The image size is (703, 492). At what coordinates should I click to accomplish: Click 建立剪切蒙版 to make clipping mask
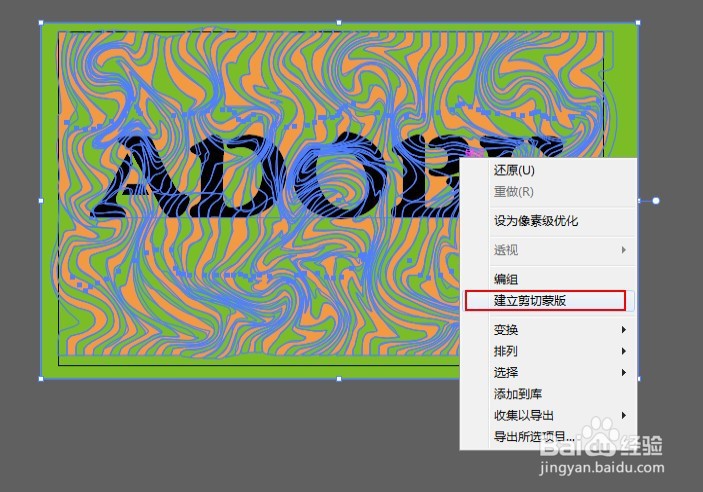pos(548,300)
